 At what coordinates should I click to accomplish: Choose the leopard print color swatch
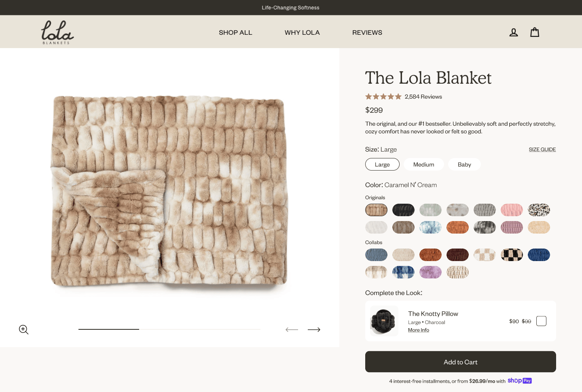pos(539,210)
